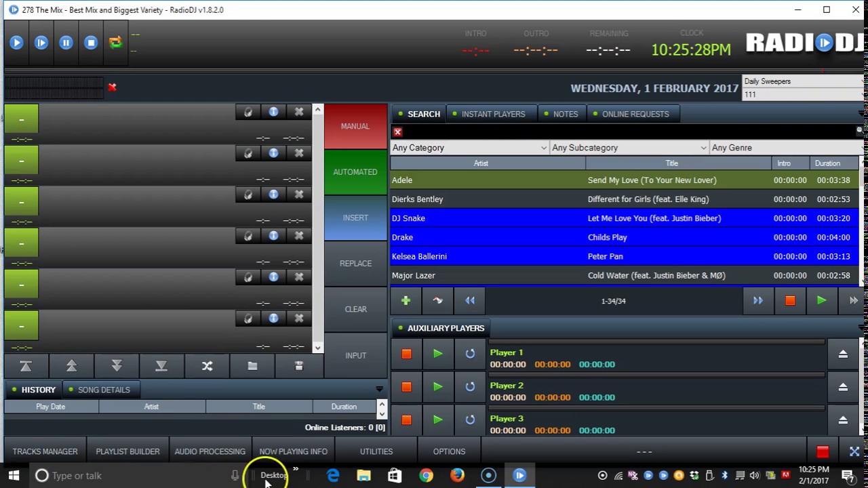Toggle loop on Auxiliary Player 3
Screen dimensions: 868x488
pyautogui.click(x=470, y=420)
